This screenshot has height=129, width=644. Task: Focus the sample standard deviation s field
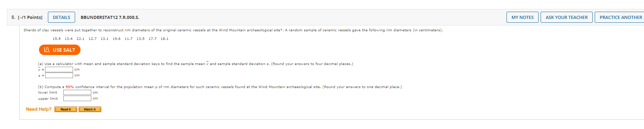[x=59, y=75]
